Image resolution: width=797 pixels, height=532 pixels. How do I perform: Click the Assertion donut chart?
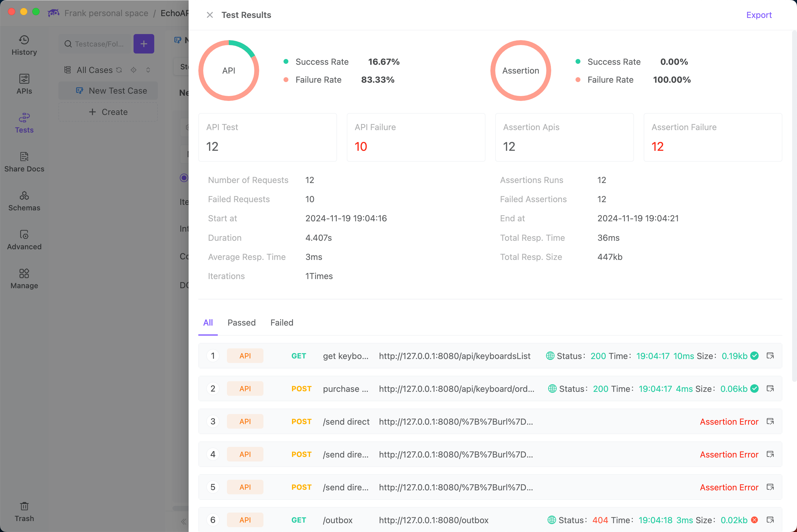pyautogui.click(x=520, y=71)
